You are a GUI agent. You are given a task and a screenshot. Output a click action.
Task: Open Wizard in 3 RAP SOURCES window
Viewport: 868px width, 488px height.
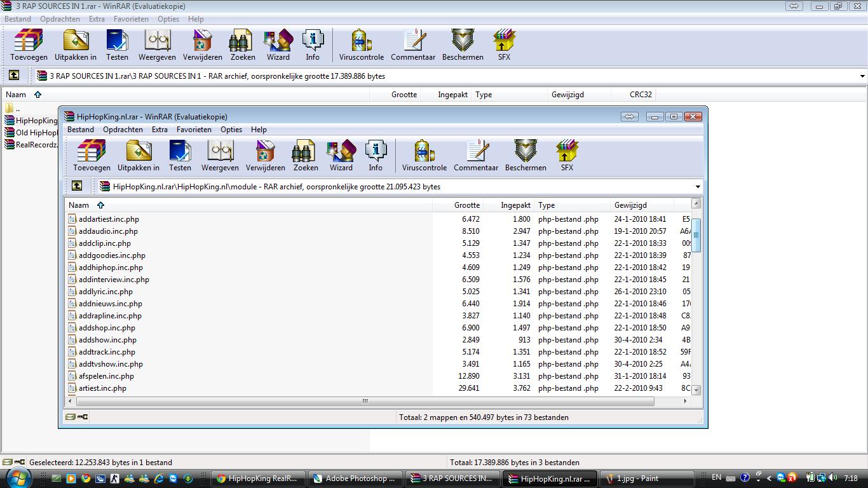(278, 45)
